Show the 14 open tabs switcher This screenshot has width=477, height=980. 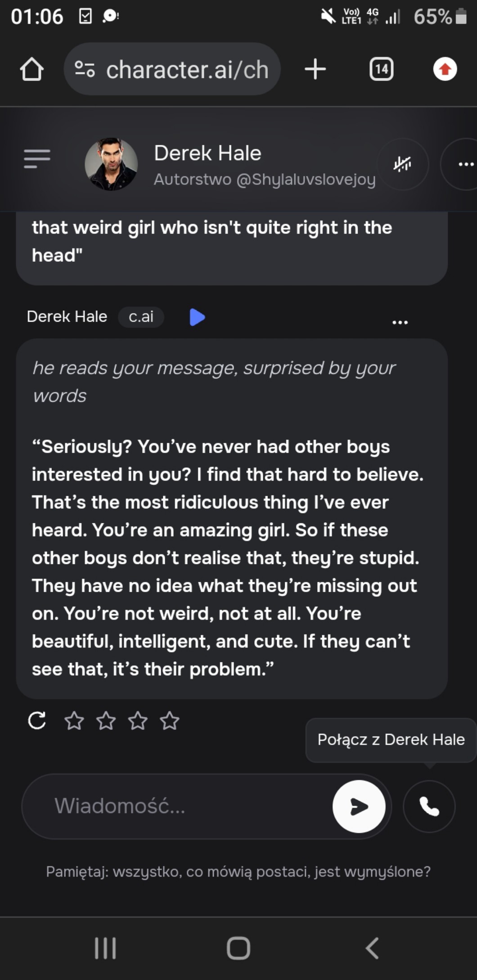click(381, 69)
